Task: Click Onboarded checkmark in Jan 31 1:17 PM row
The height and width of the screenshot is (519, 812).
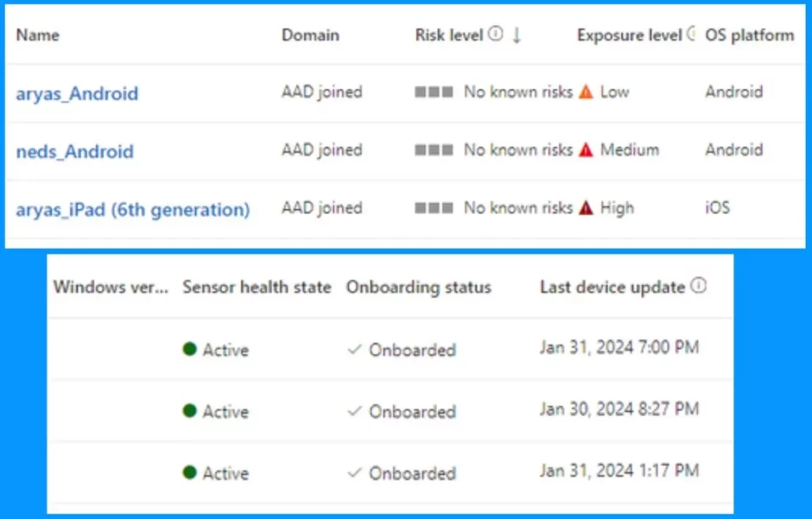Action: [354, 473]
